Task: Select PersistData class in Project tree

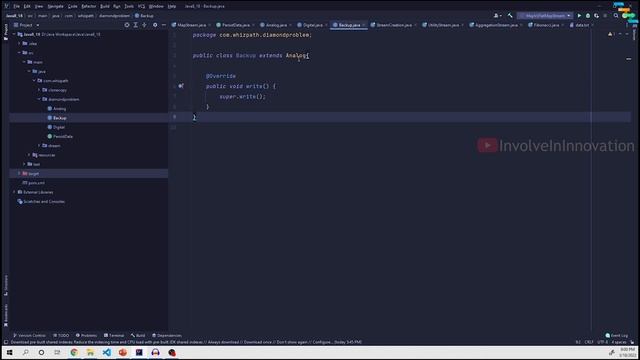Action: [60, 136]
